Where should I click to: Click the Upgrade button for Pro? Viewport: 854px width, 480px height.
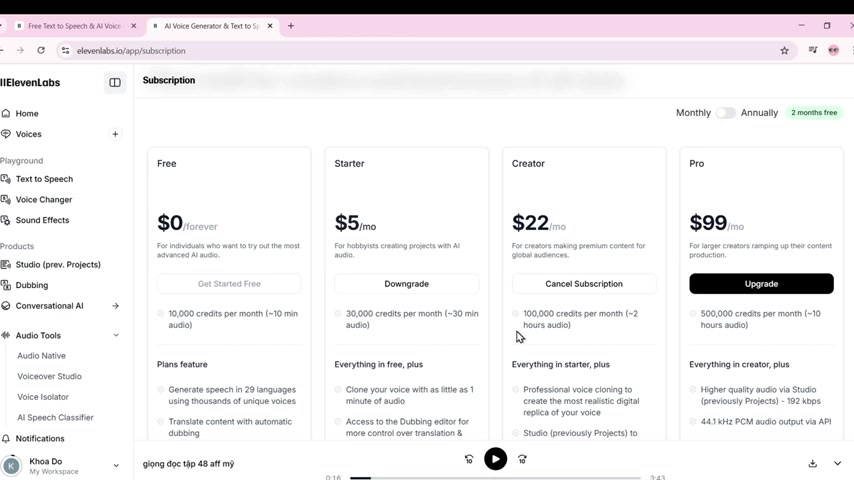(x=761, y=284)
